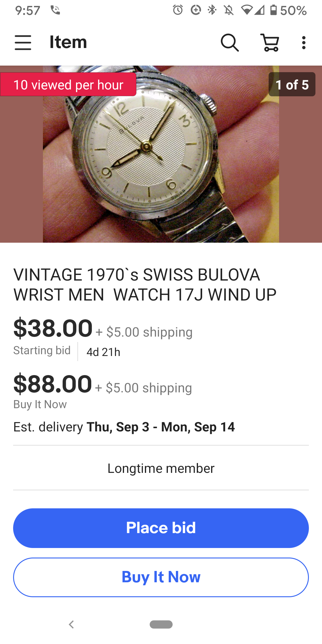Tap the 1 of 5 image counter
The height and width of the screenshot is (644, 322).
point(292,85)
